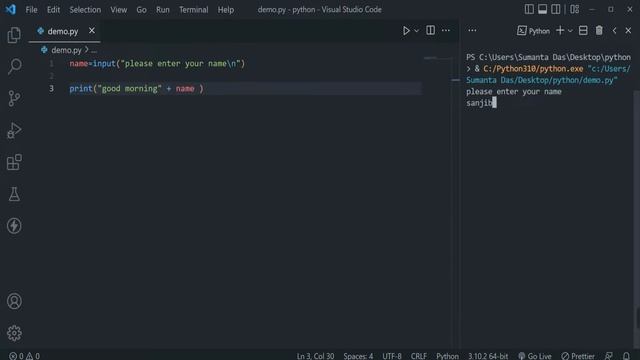Open the File menu

(x=31, y=9)
